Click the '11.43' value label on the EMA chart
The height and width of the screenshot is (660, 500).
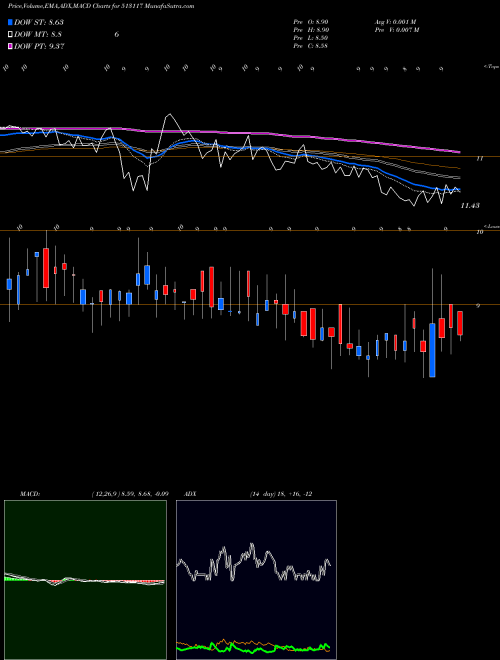pyautogui.click(x=470, y=206)
